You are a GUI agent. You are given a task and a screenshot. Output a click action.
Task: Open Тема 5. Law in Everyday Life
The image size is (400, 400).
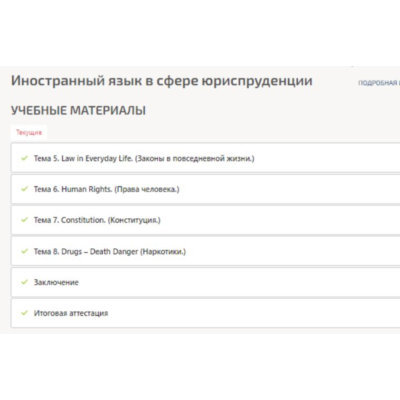pos(206,158)
